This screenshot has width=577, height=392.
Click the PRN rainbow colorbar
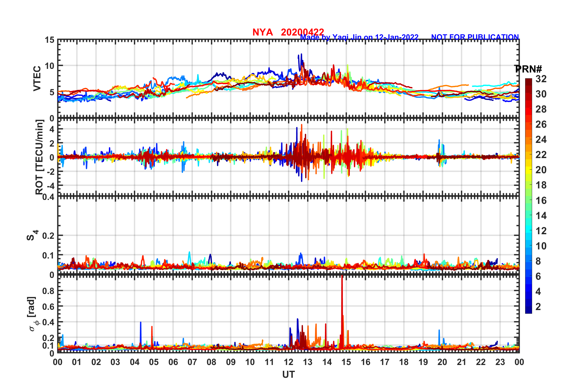[528, 196]
